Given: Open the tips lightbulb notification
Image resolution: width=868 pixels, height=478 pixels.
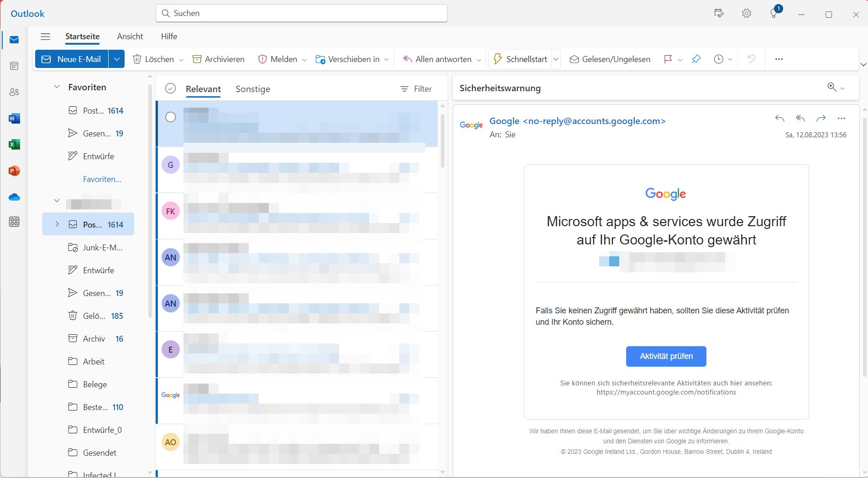Looking at the screenshot, I should coord(774,13).
